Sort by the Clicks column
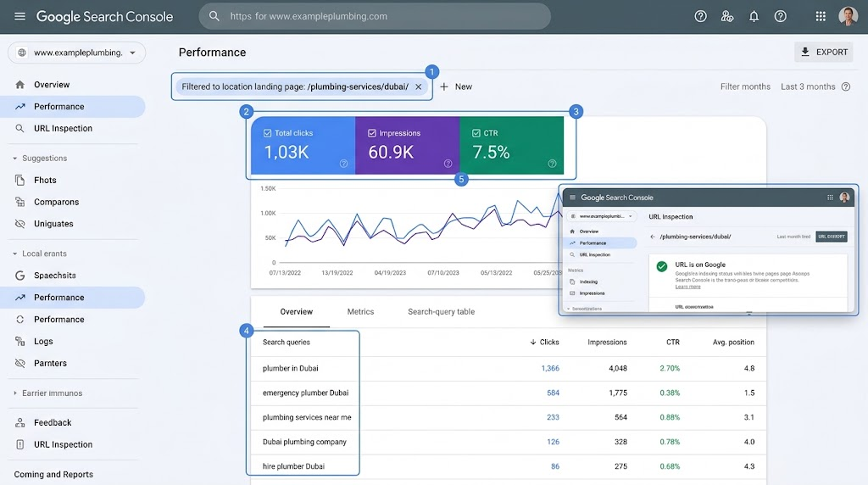 545,343
